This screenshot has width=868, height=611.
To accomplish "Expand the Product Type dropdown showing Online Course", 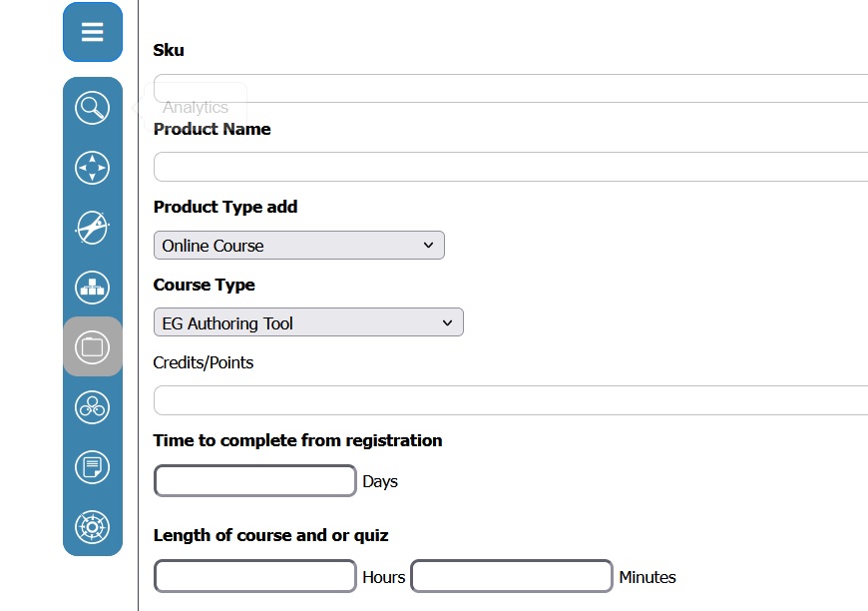I will tap(298, 246).
